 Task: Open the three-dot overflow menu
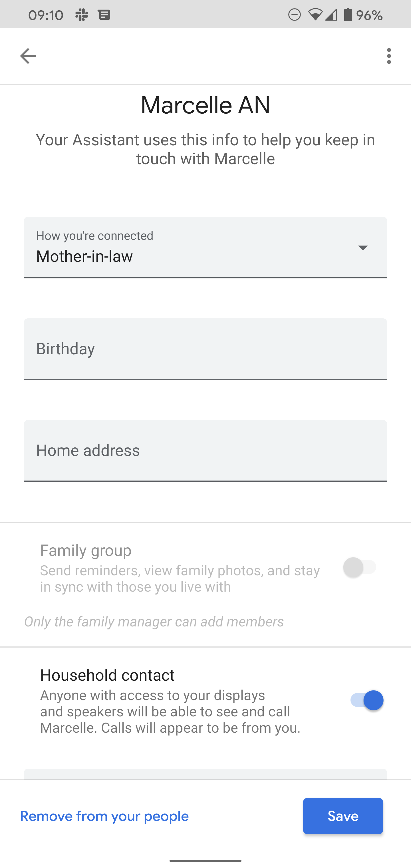point(389,56)
